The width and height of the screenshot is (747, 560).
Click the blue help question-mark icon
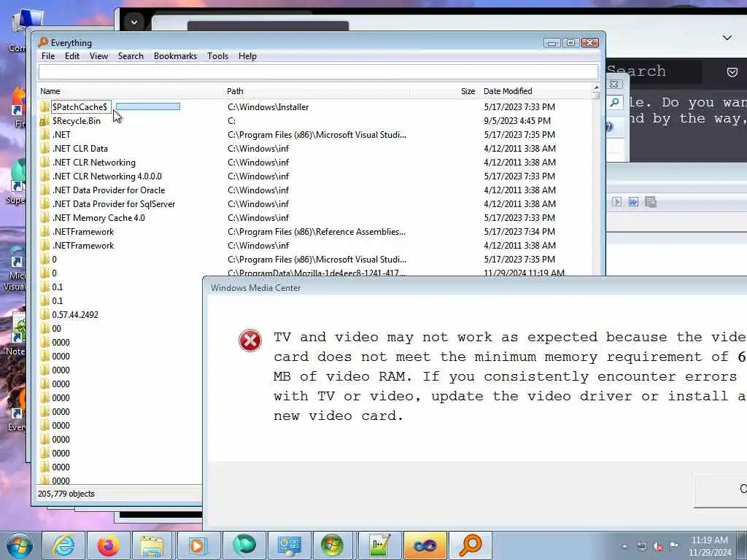(609, 127)
